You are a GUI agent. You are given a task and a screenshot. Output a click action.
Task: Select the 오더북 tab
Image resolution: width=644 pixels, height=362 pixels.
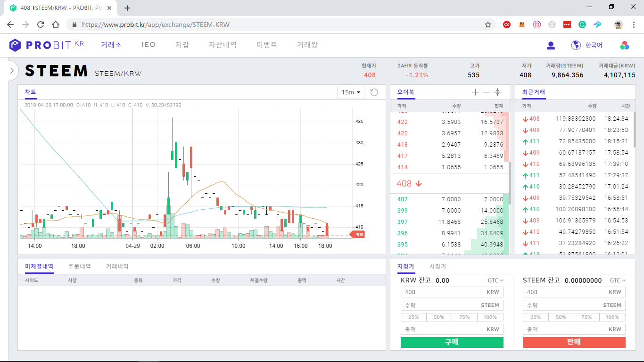pyautogui.click(x=406, y=92)
